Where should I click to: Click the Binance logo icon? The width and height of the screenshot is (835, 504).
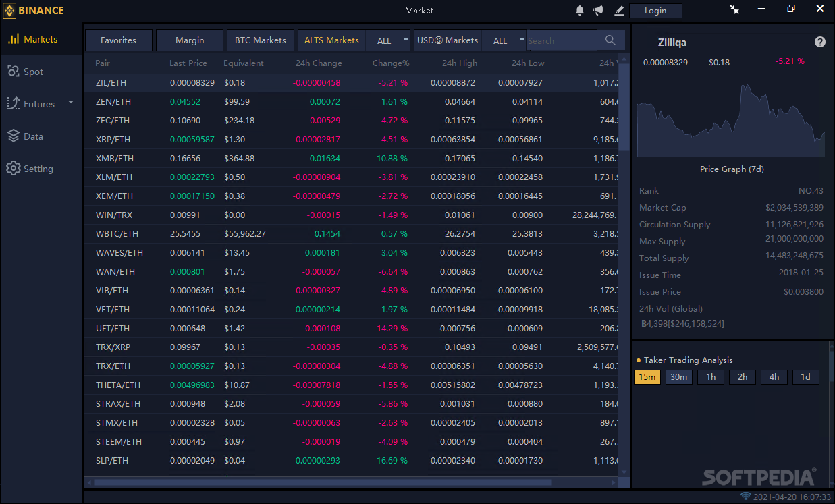[x=9, y=10]
